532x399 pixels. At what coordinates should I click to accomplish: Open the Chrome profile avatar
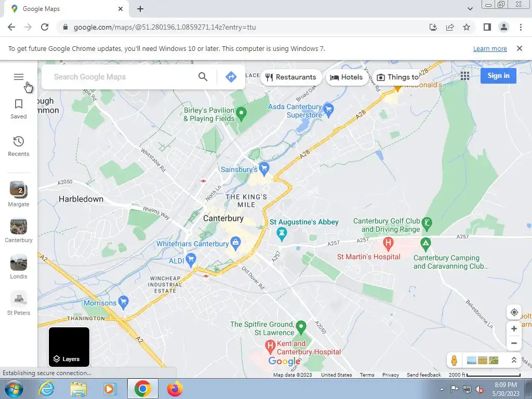click(x=504, y=27)
